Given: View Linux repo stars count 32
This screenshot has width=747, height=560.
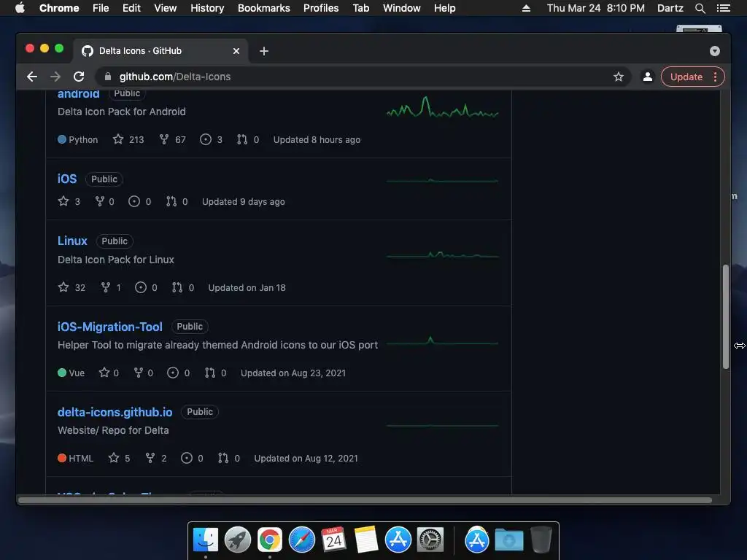Looking at the screenshot, I should 71,287.
